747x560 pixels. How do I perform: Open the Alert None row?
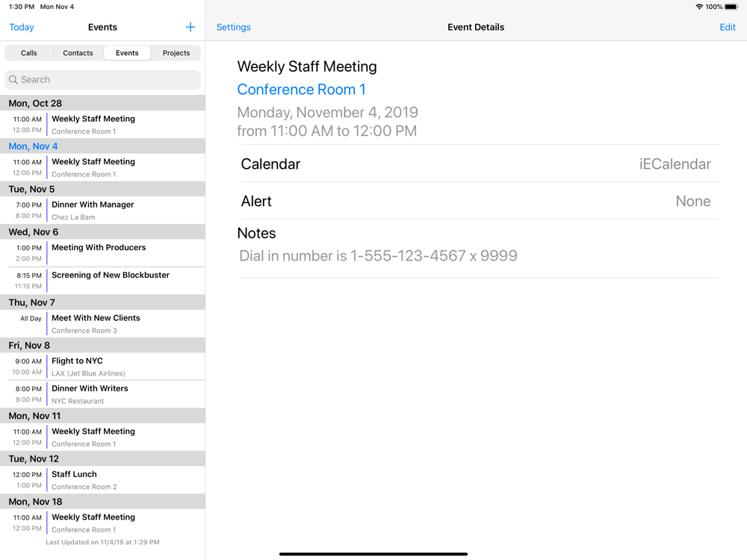(477, 202)
